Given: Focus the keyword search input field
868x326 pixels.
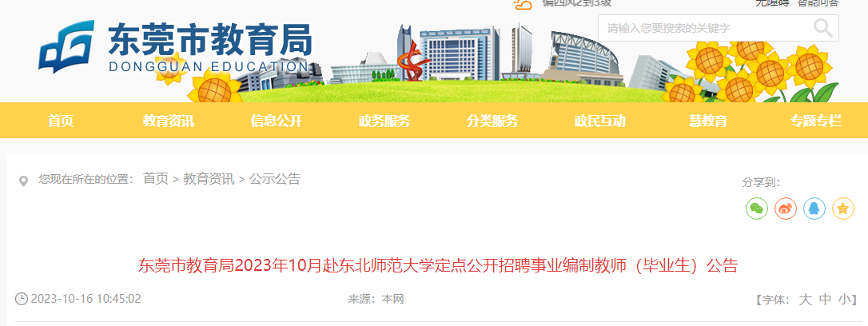Looking at the screenshot, I should pos(706,28).
